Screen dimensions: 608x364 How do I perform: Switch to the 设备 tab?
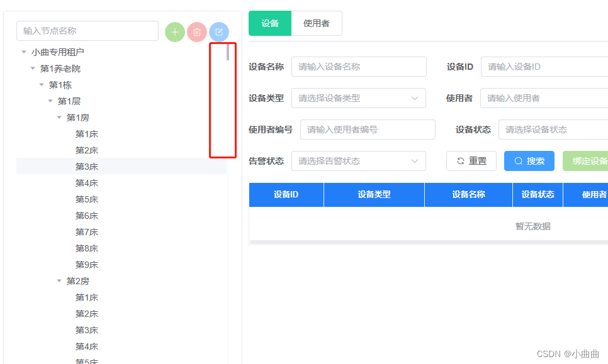click(x=270, y=23)
